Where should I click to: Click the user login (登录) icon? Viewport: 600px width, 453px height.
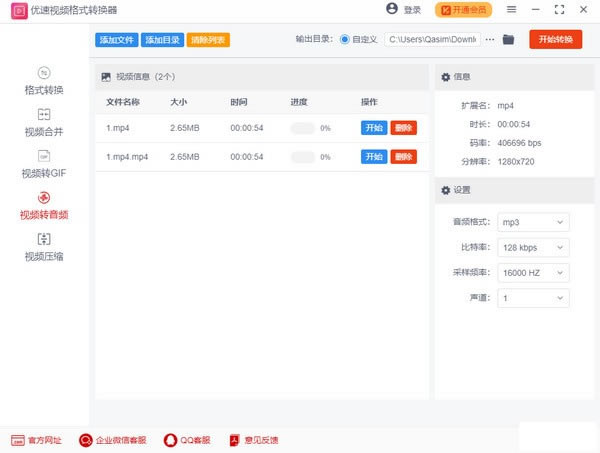392,9
